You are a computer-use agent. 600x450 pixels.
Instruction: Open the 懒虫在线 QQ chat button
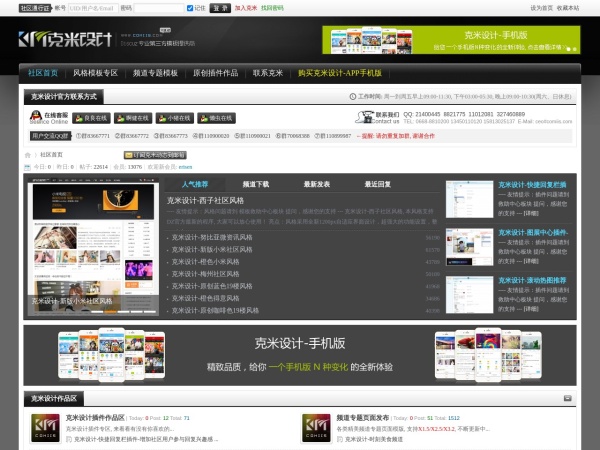coord(217,118)
